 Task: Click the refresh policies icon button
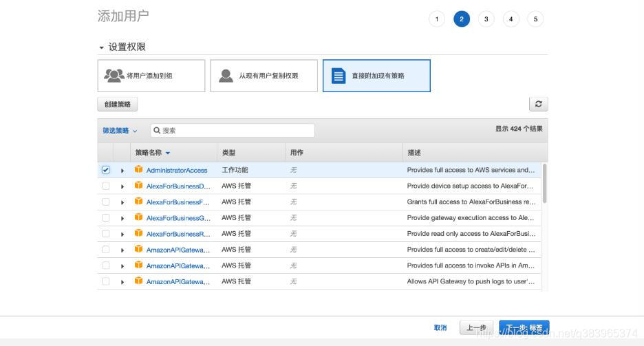click(538, 105)
